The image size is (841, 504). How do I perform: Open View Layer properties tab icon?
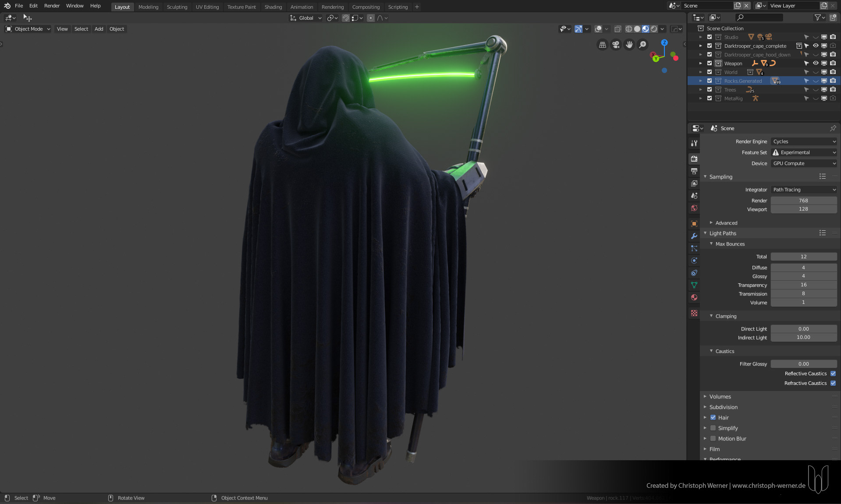694,183
